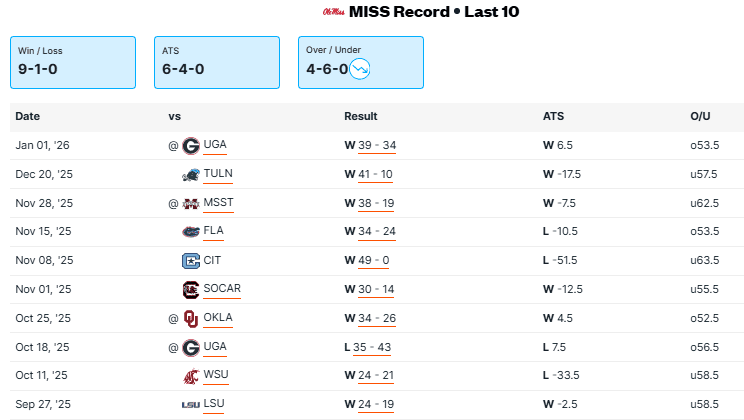This screenshot has height=420, width=744.
Task: Click the Citadel team logo
Action: tap(190, 261)
